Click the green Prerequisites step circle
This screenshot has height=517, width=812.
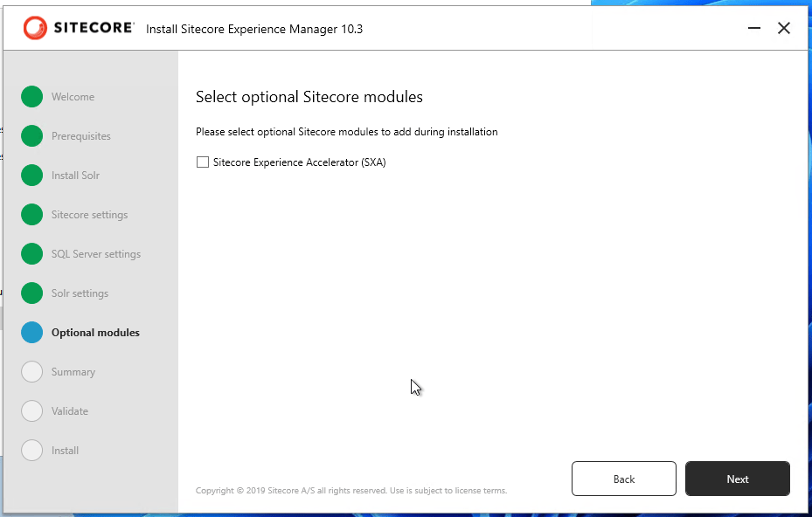[x=32, y=136]
